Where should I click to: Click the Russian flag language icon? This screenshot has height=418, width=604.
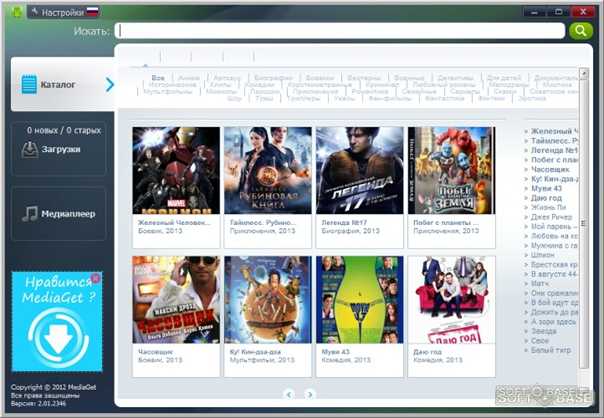point(92,12)
